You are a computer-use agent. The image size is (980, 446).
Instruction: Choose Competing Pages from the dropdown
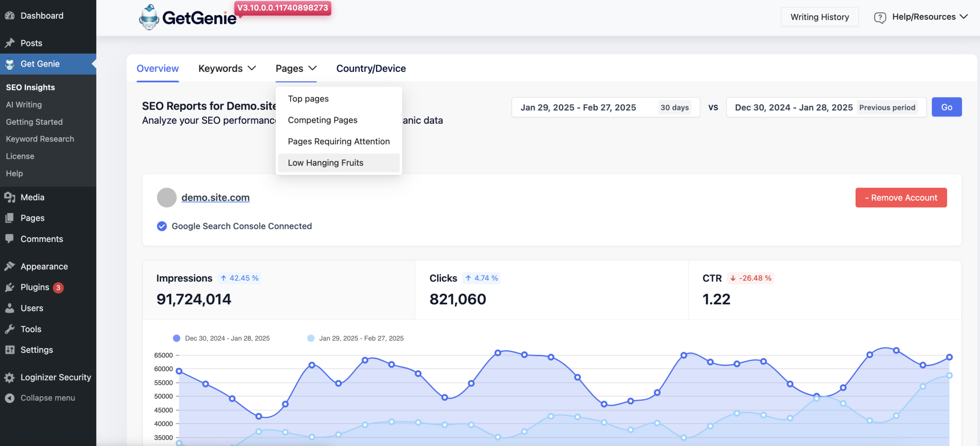tap(323, 120)
